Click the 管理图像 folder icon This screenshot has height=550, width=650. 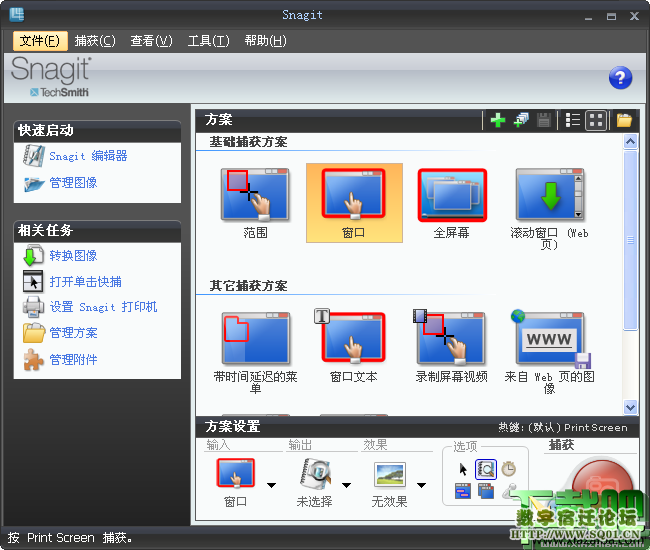[34, 184]
